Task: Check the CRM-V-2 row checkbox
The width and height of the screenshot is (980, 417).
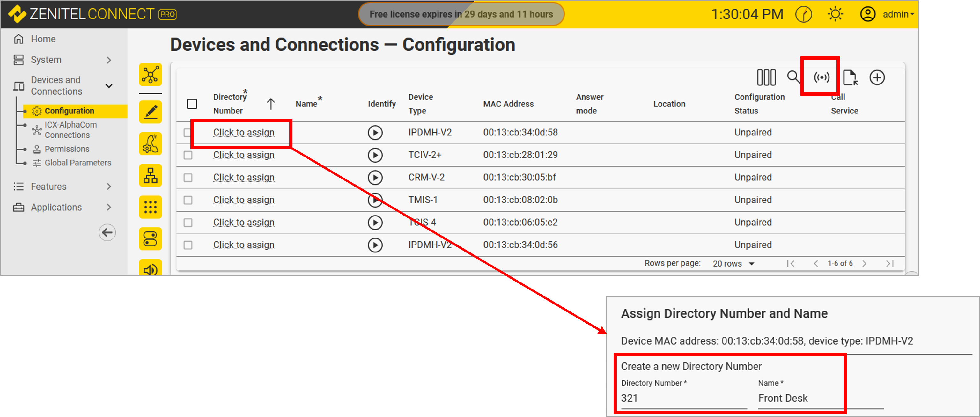Action: [x=188, y=178]
